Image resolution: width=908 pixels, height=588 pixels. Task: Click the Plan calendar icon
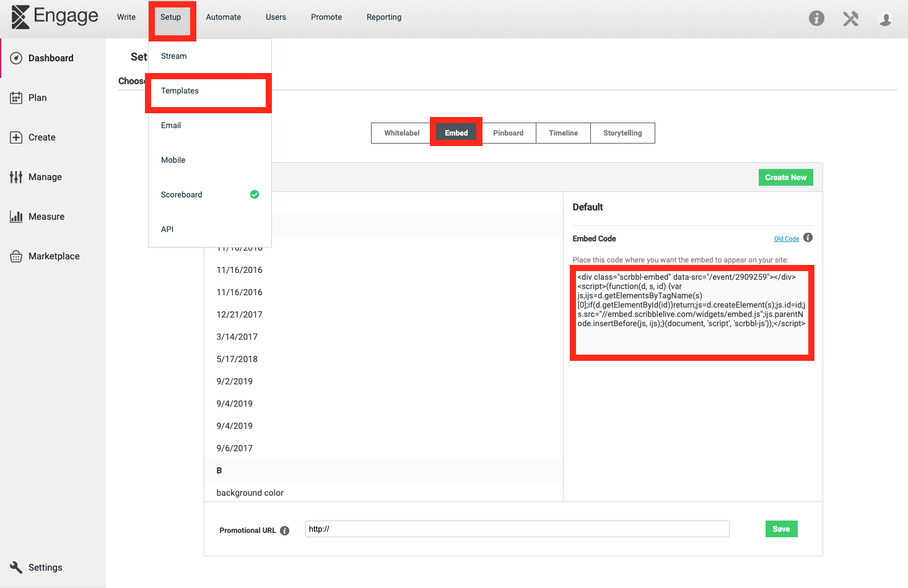16,98
